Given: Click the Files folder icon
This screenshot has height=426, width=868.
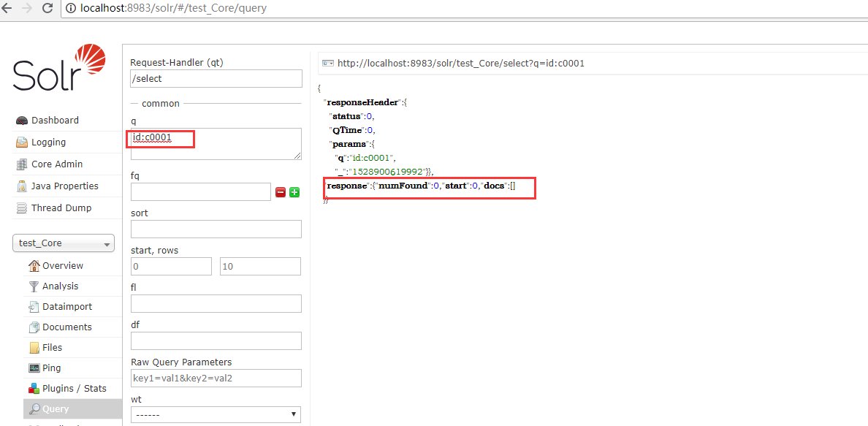Looking at the screenshot, I should 34,348.
